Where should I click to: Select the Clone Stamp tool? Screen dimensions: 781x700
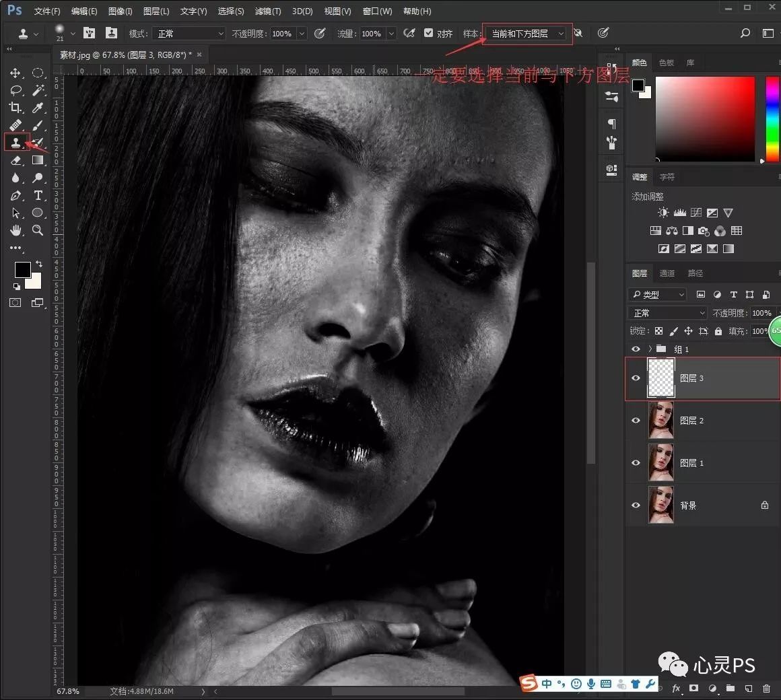(16, 143)
